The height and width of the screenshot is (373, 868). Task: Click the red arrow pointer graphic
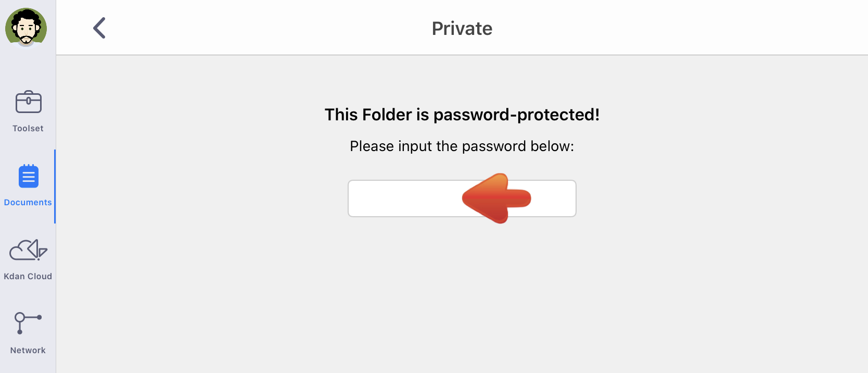point(496,198)
